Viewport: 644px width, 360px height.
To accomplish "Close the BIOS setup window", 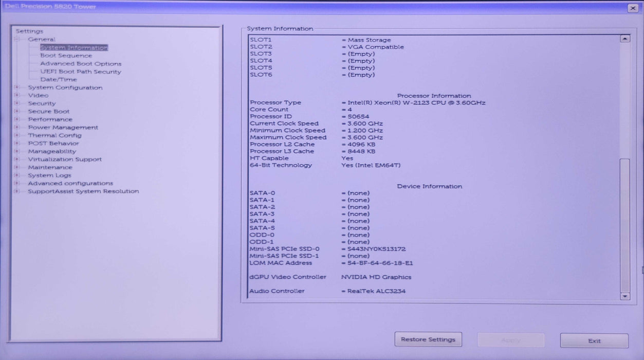I will 632,8.
